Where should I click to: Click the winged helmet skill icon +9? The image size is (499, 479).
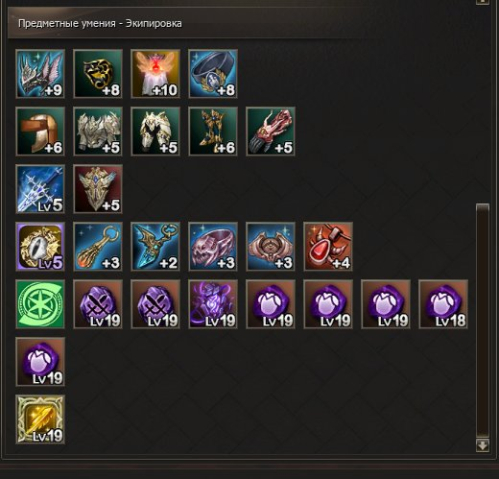(40, 74)
